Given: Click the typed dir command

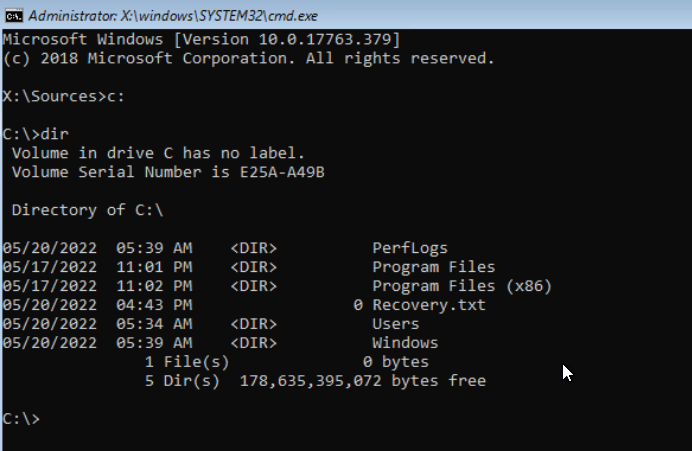Looking at the screenshot, I should pyautogui.click(x=55, y=134).
